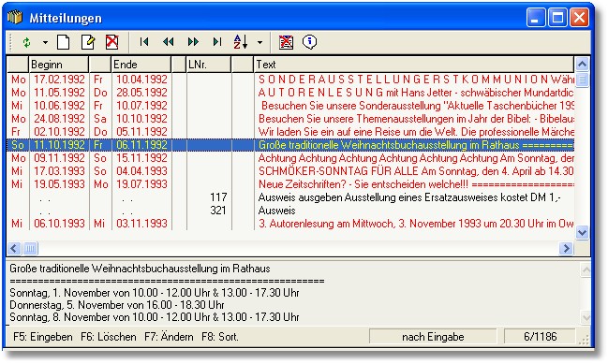Click 'F8: Sort.' in status bar
This screenshot has height=364, width=608.
pos(220,337)
